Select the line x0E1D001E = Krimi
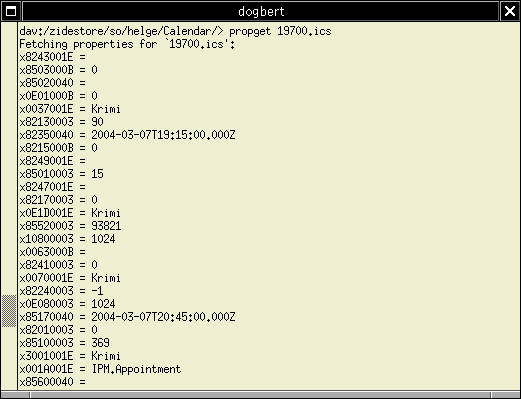 [70, 213]
